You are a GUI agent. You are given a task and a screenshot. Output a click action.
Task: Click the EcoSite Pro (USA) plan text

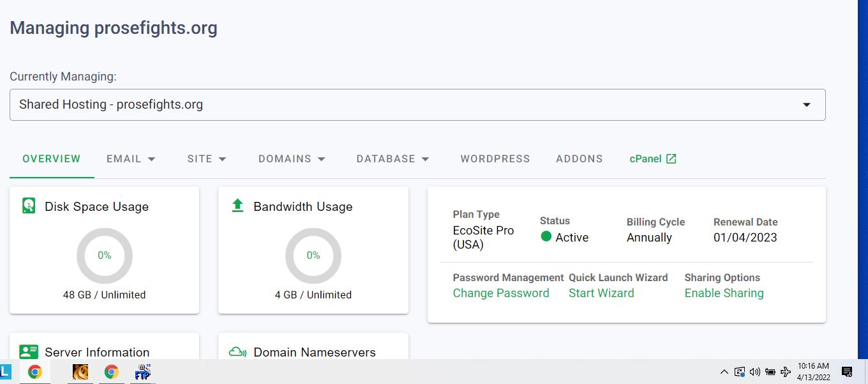coord(483,237)
